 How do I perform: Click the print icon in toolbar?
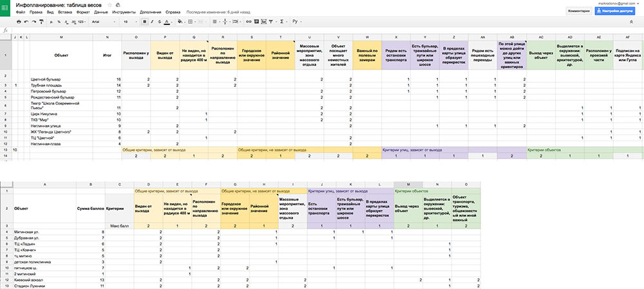(19, 21)
